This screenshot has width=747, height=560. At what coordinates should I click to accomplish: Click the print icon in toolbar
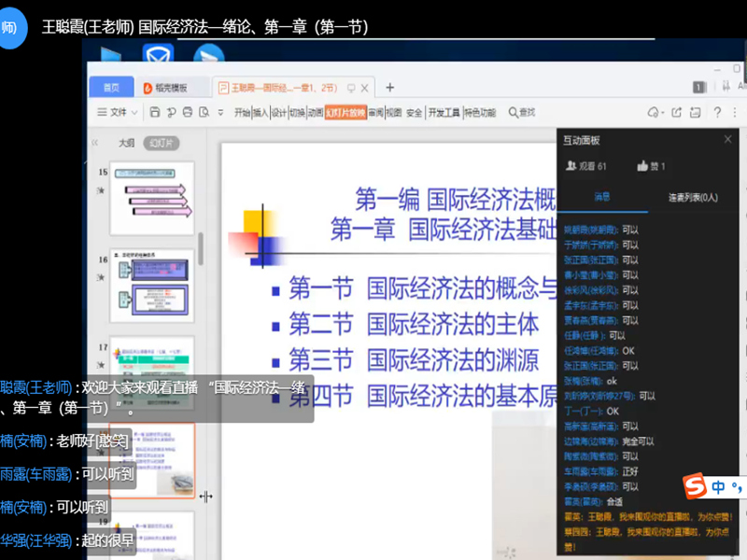click(188, 112)
